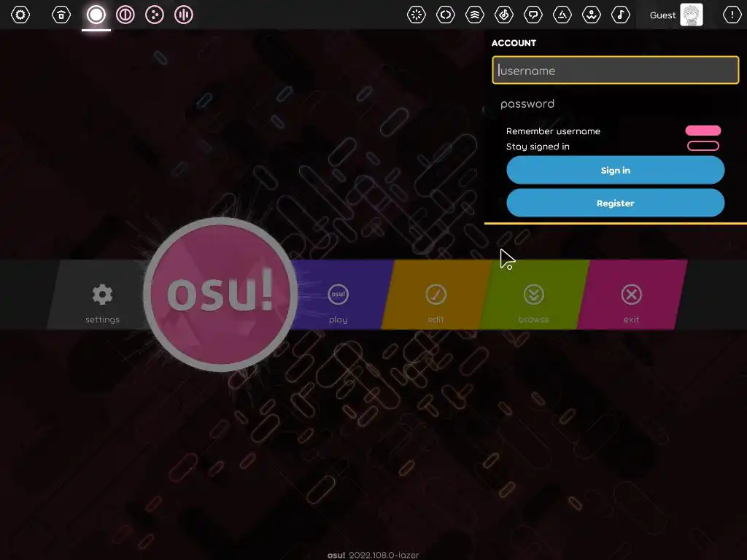Focus the username input field
Viewport: 747px width, 560px height.
[616, 71]
